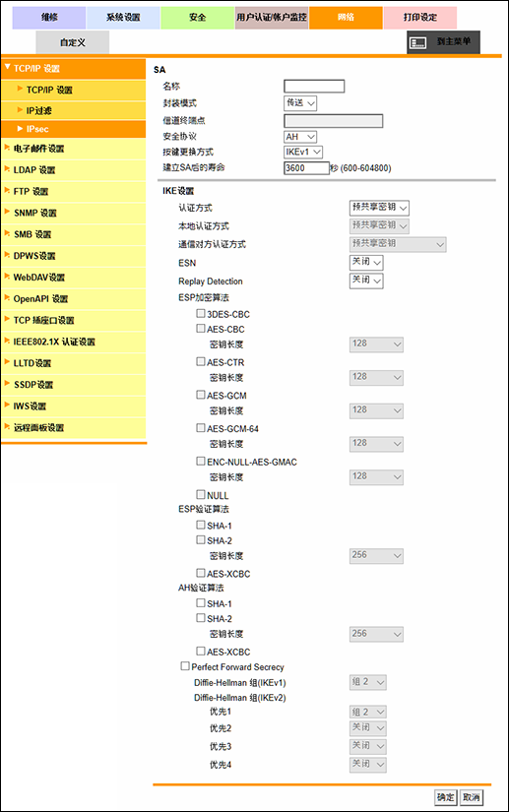Open IEEE802.1X 认证设置 in sidebar
This screenshot has height=812, width=509.
74,342
